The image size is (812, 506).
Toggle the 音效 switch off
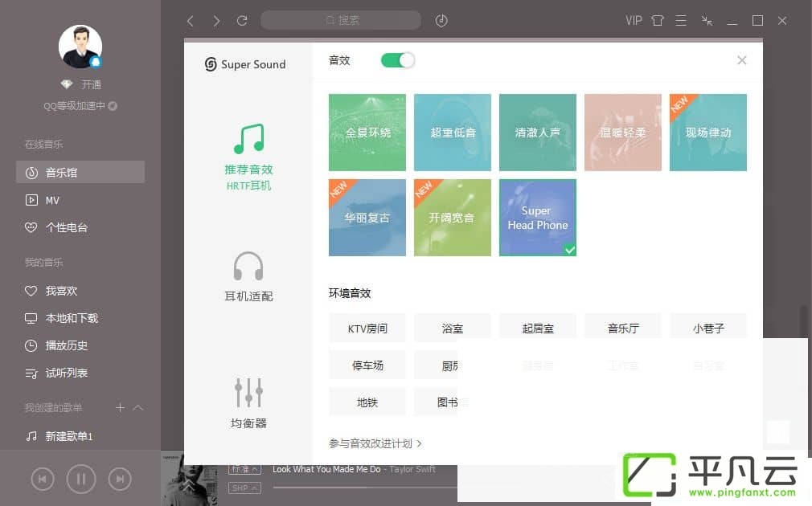click(398, 60)
